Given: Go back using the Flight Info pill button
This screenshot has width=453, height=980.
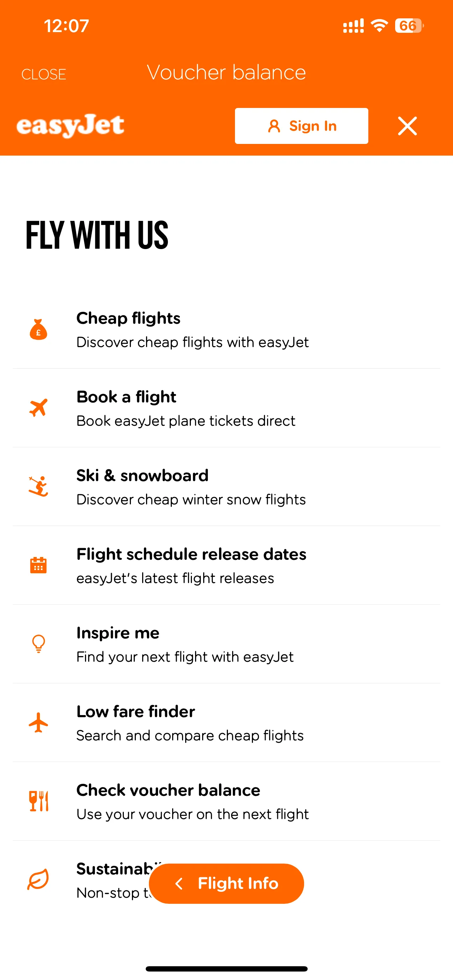Looking at the screenshot, I should point(226,883).
